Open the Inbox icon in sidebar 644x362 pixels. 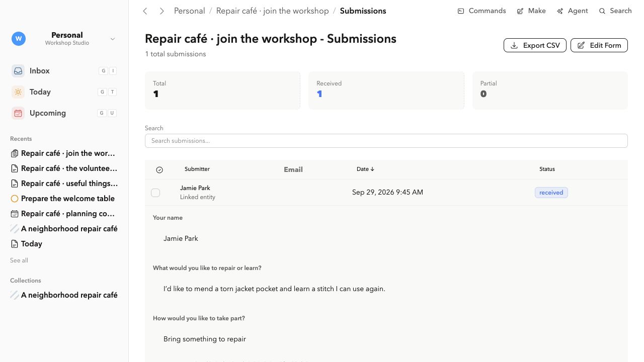point(18,71)
